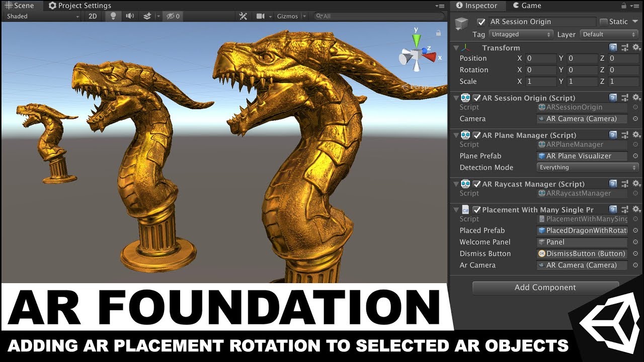Viewport: 644px width, 362px height.
Task: Toggle scene audio speaker icon
Action: point(130,16)
